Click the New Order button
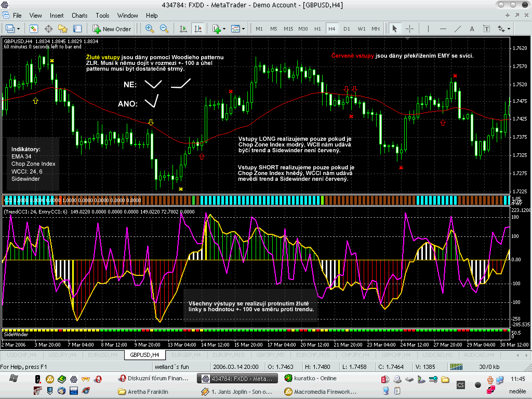 (112, 29)
